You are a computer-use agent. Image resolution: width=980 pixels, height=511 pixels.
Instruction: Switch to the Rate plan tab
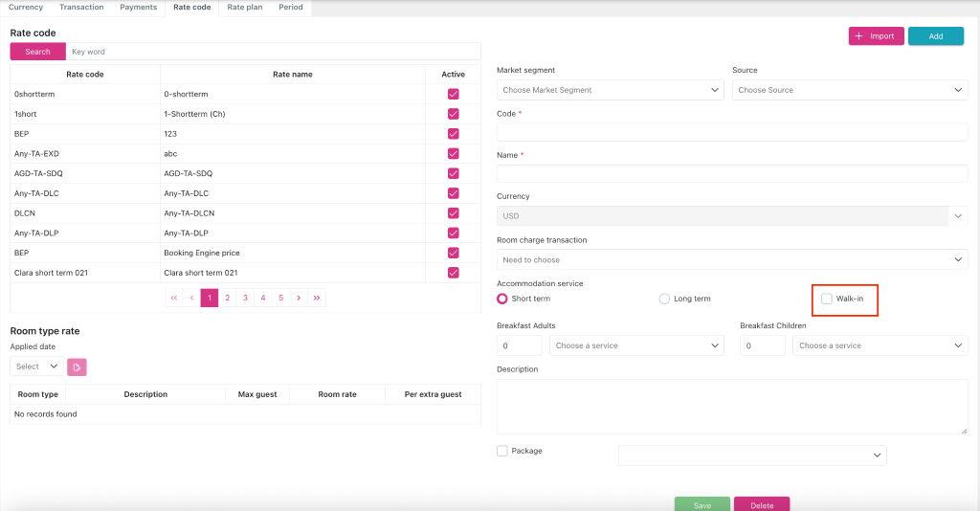tap(244, 8)
